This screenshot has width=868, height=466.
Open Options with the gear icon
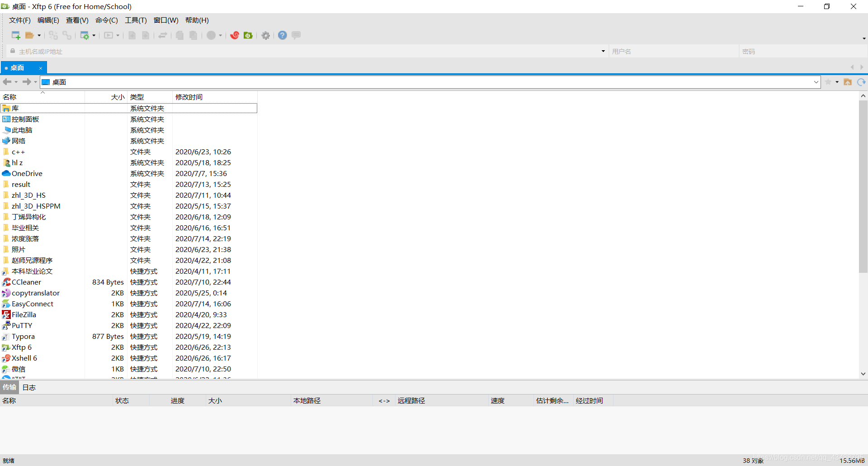click(266, 35)
